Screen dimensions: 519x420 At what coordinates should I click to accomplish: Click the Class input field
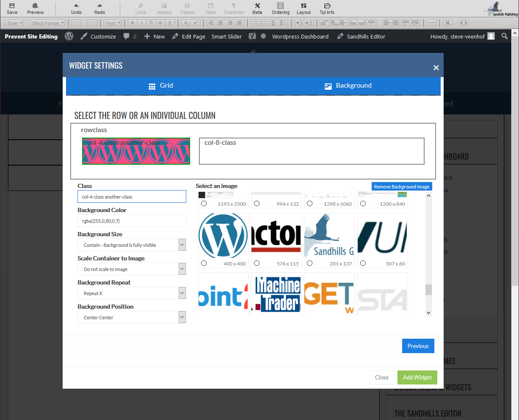132,196
